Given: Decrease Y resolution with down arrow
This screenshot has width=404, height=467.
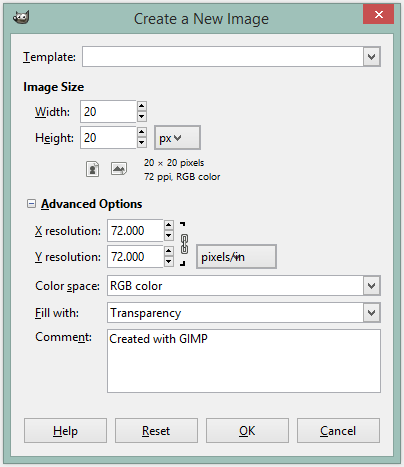Looking at the screenshot, I should [169, 262].
